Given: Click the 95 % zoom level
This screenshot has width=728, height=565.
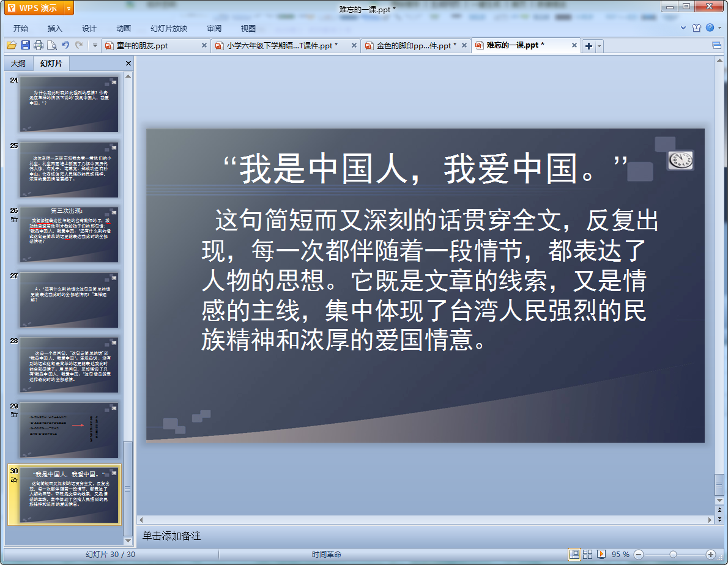Looking at the screenshot, I should coord(620,555).
